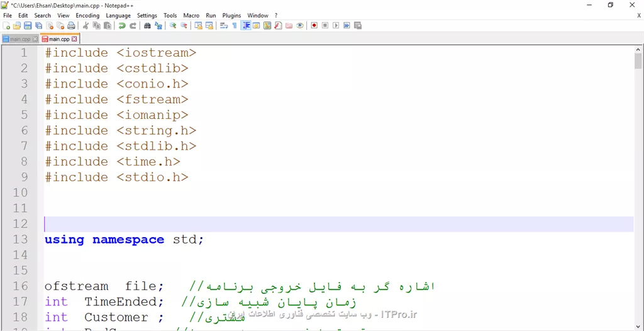Toggle Folder as Workspace icon
The height and width of the screenshot is (331, 644).
pyautogui.click(x=289, y=26)
